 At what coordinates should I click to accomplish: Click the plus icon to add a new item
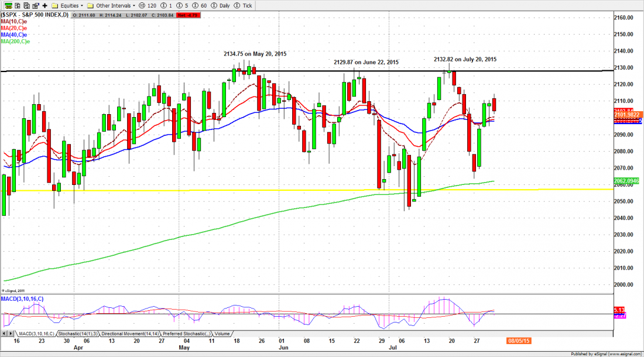tap(44, 5)
